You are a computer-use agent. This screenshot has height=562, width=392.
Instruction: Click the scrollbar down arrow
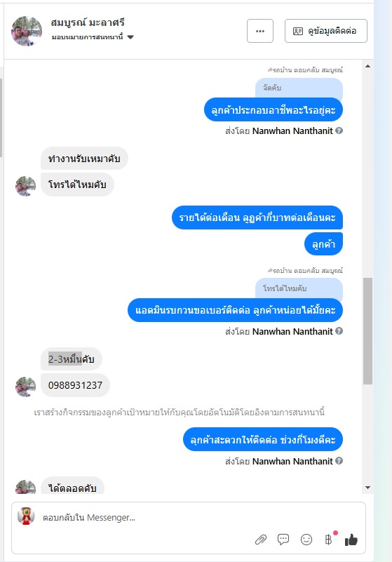coord(367,488)
